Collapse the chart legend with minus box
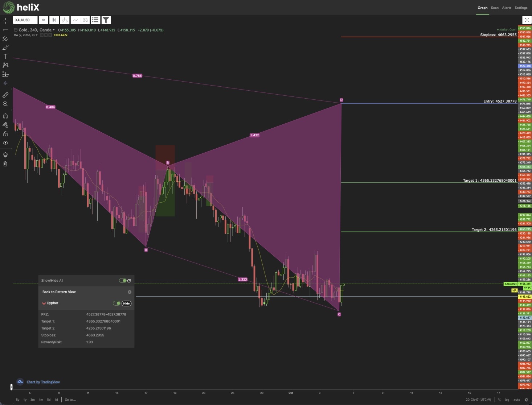 (x=16, y=30)
